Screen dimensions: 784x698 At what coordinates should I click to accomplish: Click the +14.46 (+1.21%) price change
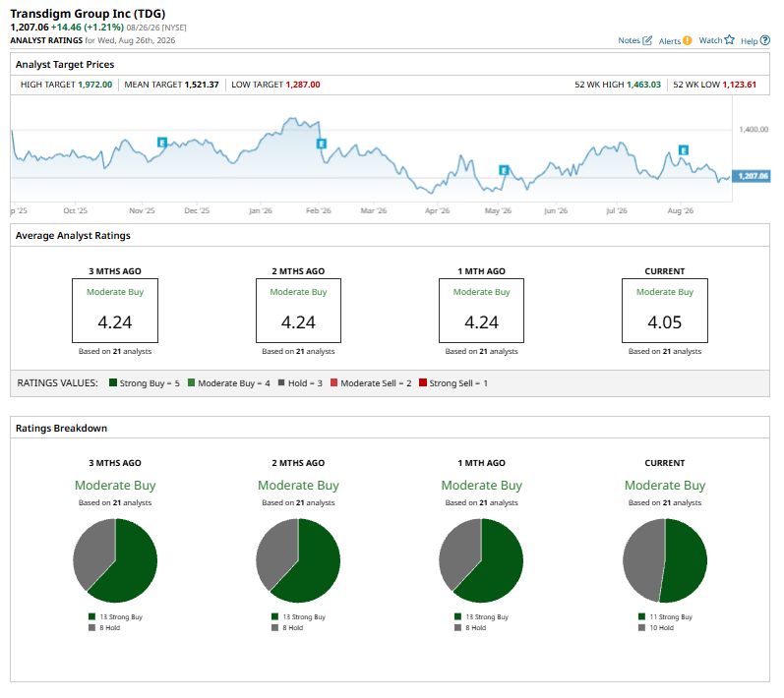(88, 28)
